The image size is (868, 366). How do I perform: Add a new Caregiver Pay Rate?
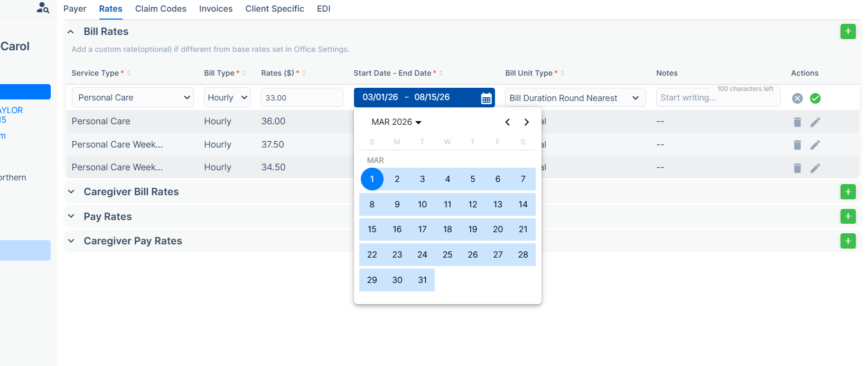coord(848,241)
